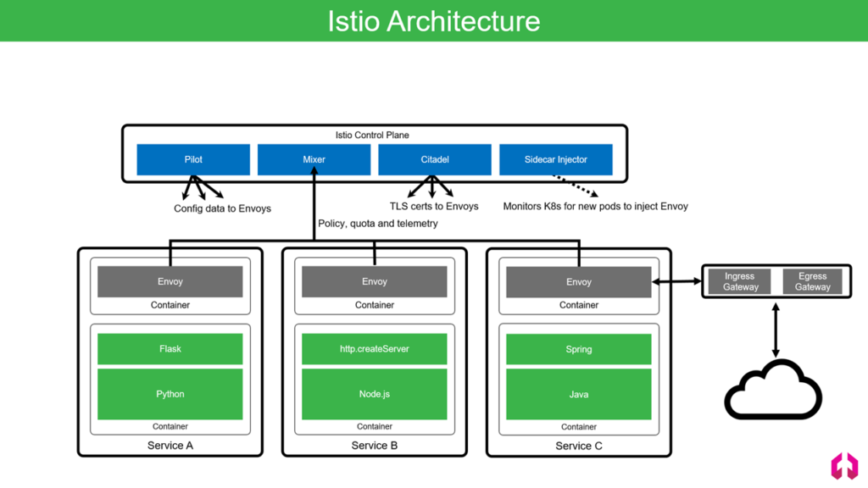Click the Istio Architecture title
Image resolution: width=868 pixels, height=488 pixels.
click(434, 21)
